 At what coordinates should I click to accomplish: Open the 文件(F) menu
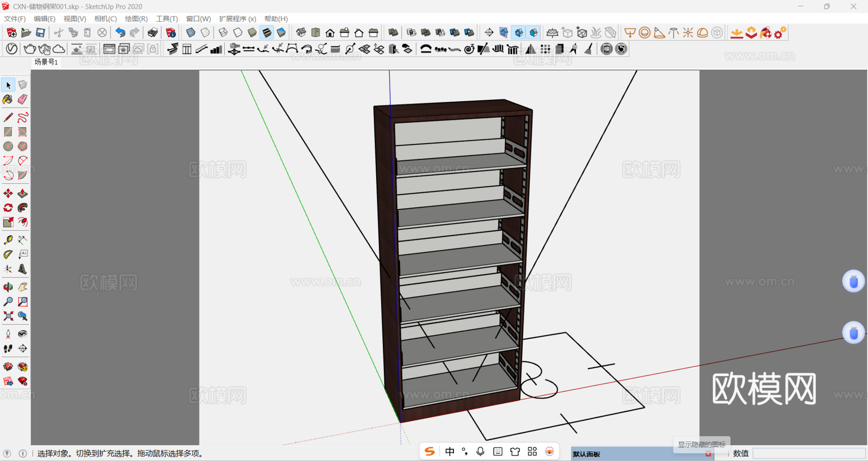[15, 19]
